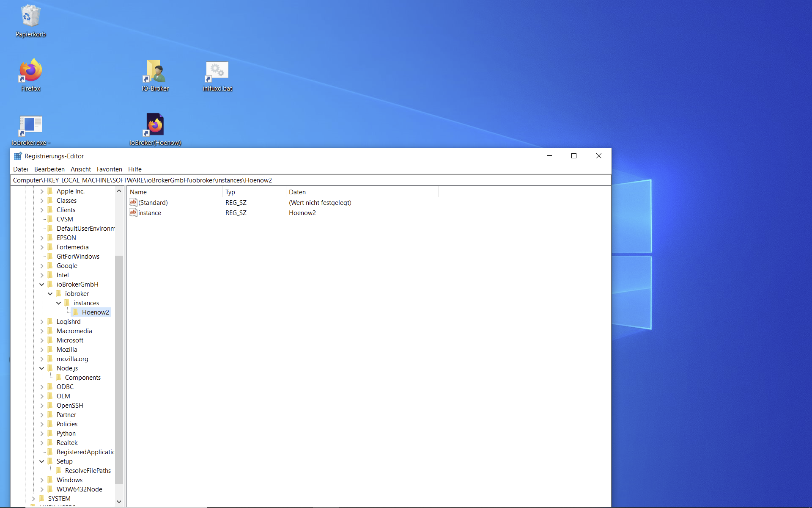
Task: Click the SYSTEM hive folder icon
Action: pyautogui.click(x=42, y=498)
